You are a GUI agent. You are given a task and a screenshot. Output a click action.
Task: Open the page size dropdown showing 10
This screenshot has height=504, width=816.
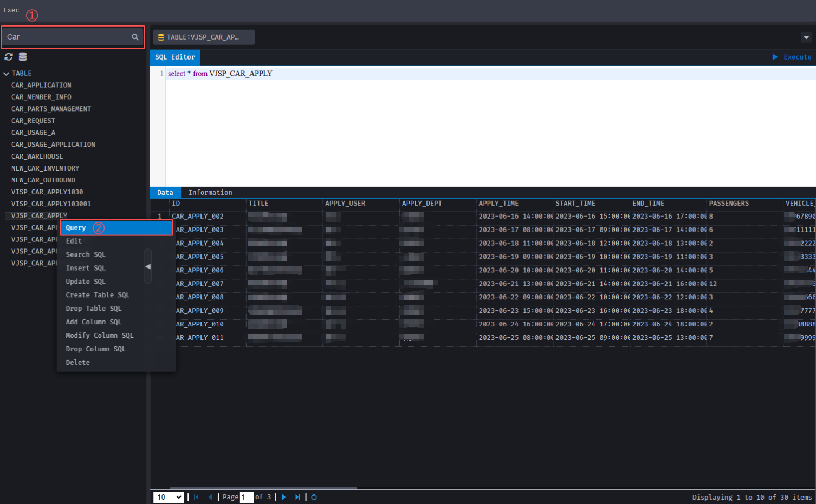pos(169,497)
